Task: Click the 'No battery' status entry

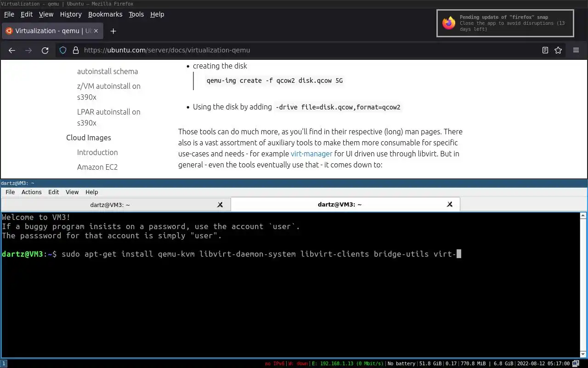Action: point(401,363)
